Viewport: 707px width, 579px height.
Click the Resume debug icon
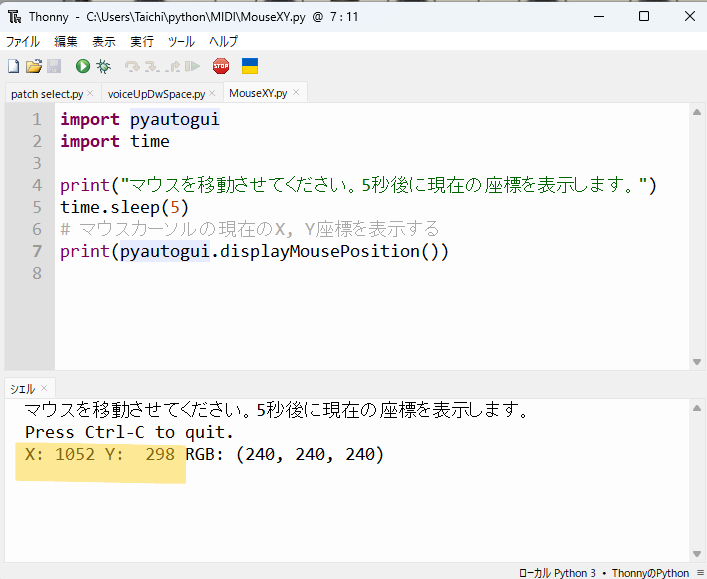(x=192, y=66)
